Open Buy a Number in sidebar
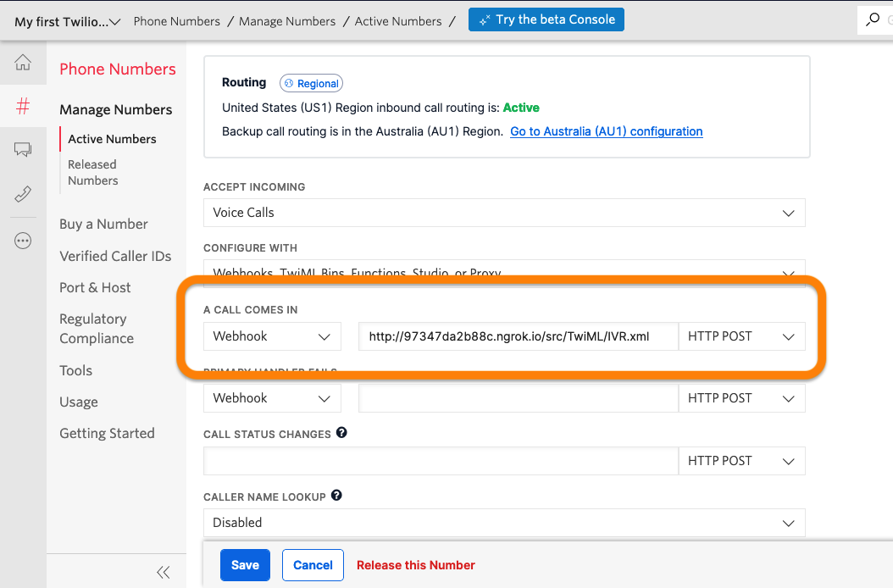 tap(103, 224)
